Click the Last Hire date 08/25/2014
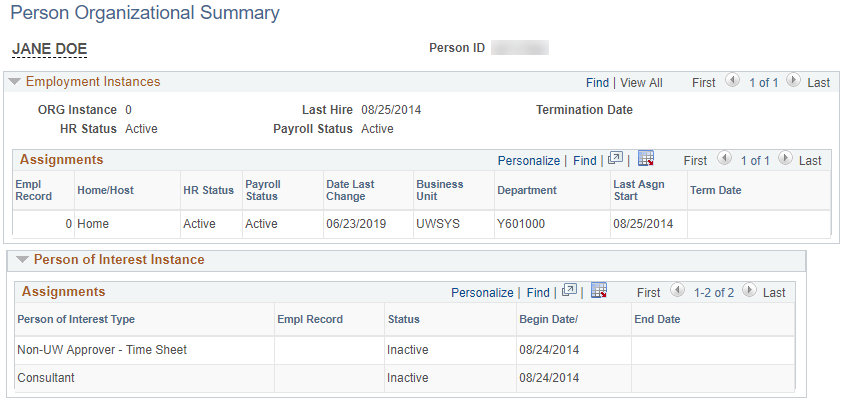The image size is (845, 400). click(391, 110)
